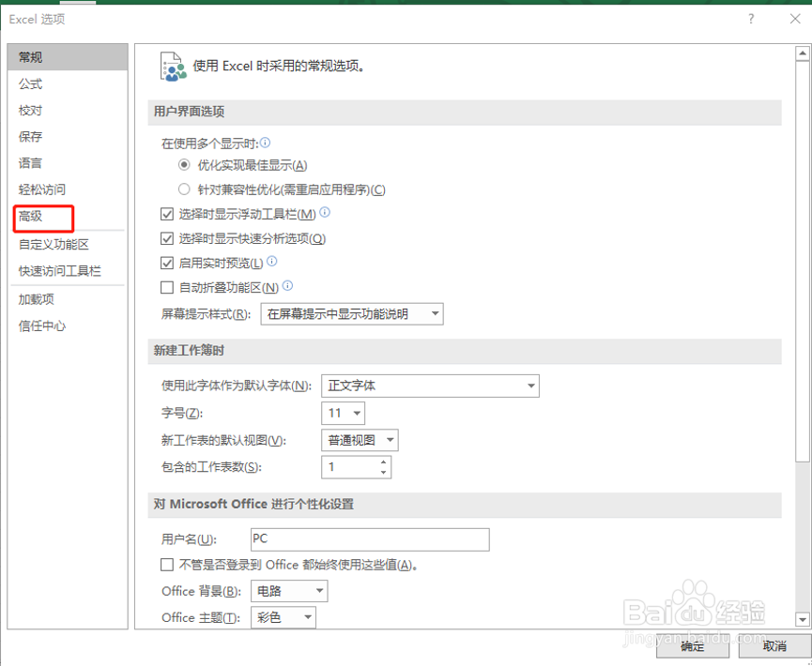Select 优化实现最佳显示(A) radio button
This screenshot has height=666, width=812.
[x=184, y=165]
